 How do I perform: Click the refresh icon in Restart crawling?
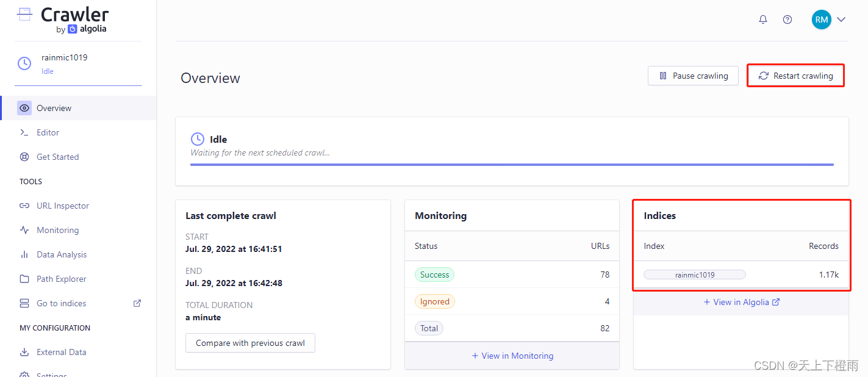tap(764, 76)
